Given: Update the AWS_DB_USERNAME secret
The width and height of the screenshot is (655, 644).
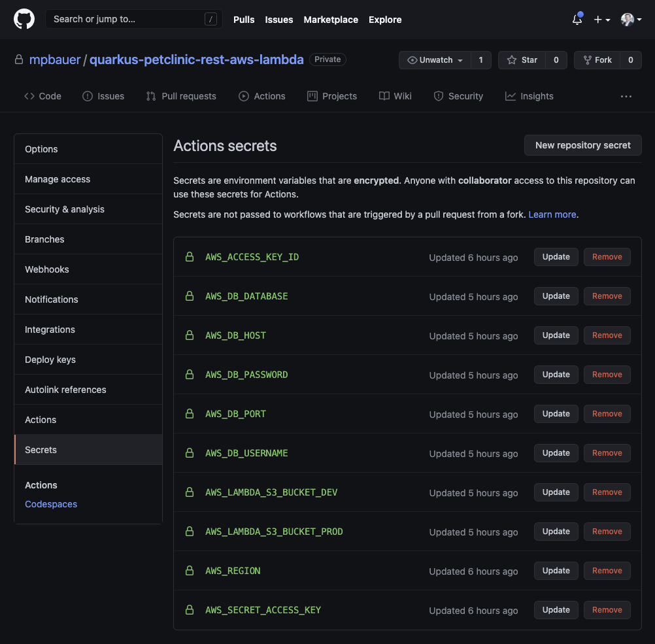Looking at the screenshot, I should tap(556, 453).
